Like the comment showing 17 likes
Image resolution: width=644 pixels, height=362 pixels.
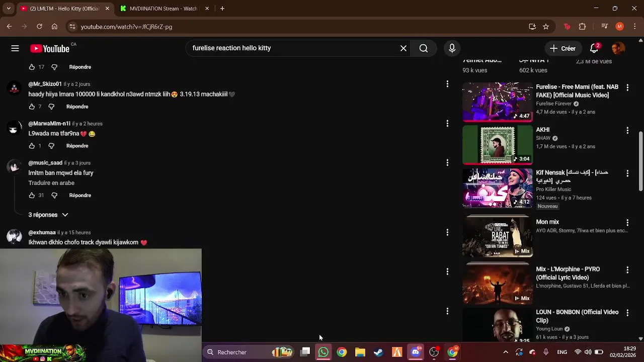point(32,67)
